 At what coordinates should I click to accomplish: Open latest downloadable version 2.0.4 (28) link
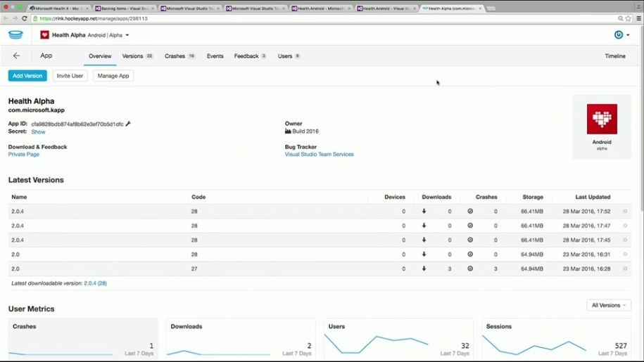point(95,283)
